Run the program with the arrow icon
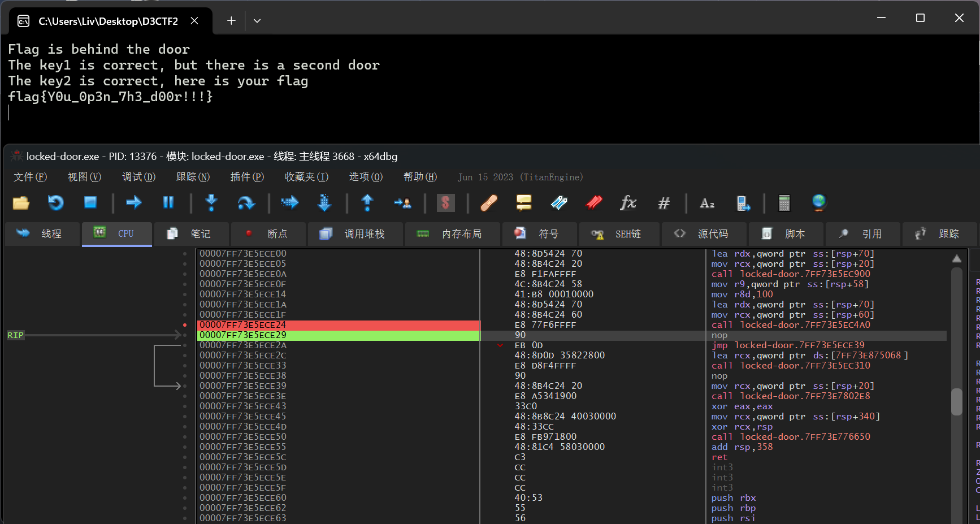Screen dimensions: 980x524 pyautogui.click(x=134, y=203)
